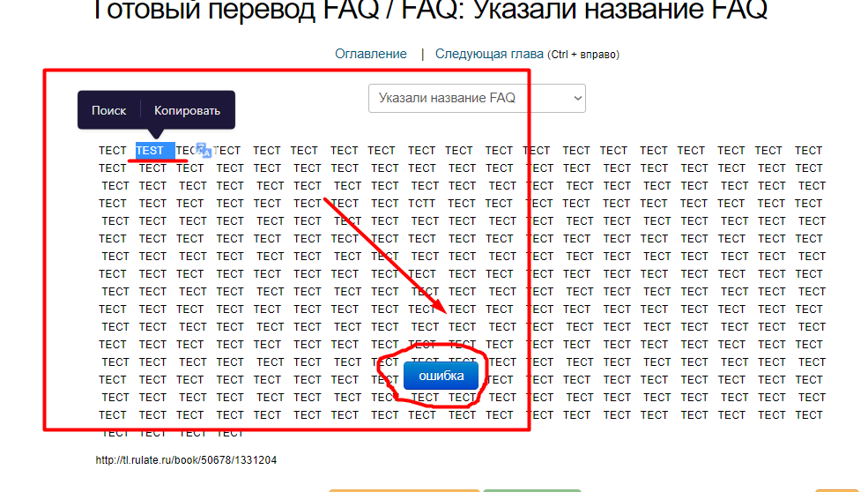
Task: Click the '(Ctrl + вправо)' shortcut hint
Action: pyautogui.click(x=583, y=55)
